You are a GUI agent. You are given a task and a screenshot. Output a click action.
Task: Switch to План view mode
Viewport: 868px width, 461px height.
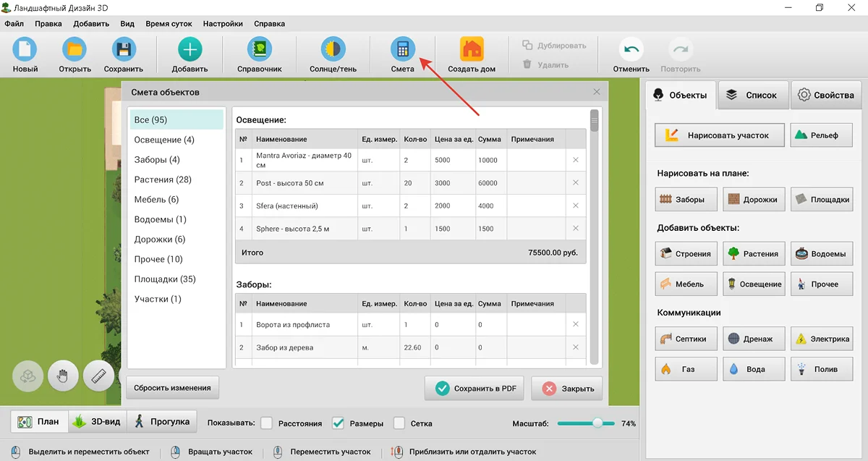pos(39,421)
